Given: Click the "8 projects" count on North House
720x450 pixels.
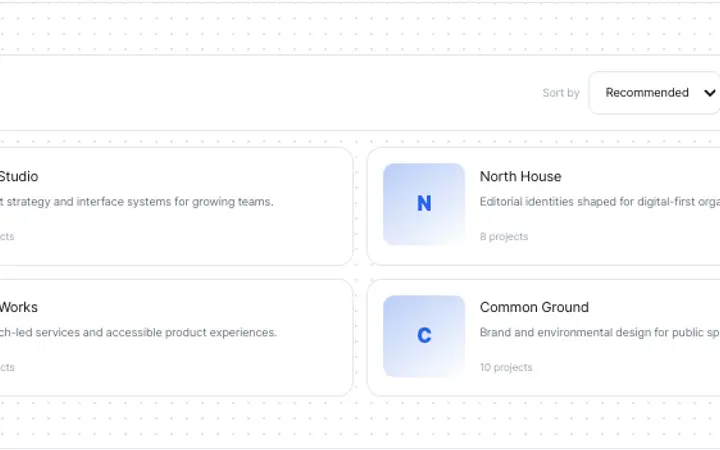Looking at the screenshot, I should (504, 236).
